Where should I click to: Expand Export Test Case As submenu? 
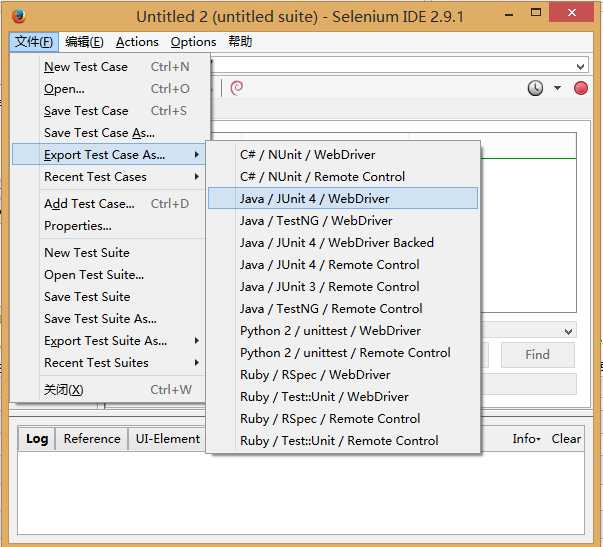click(x=109, y=154)
